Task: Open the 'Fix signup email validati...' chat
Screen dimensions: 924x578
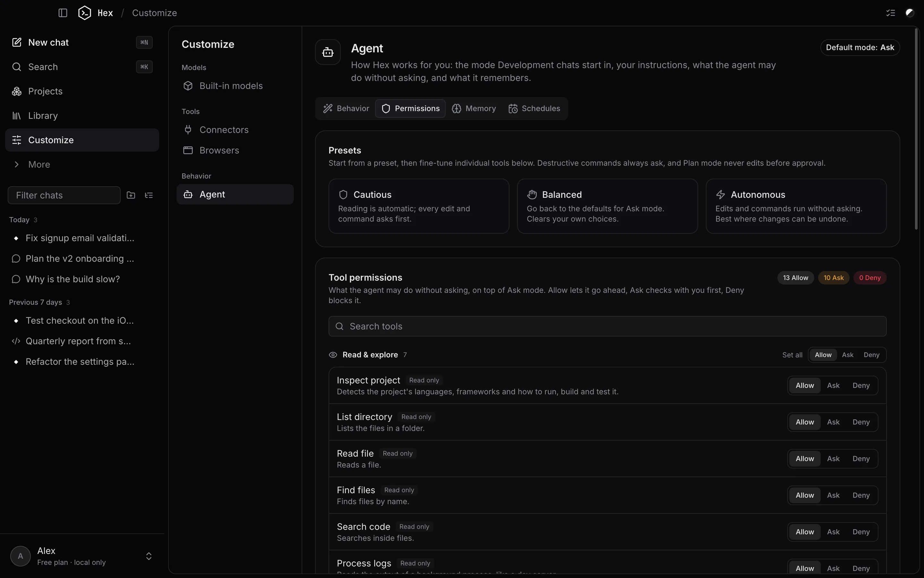Action: pos(82,238)
